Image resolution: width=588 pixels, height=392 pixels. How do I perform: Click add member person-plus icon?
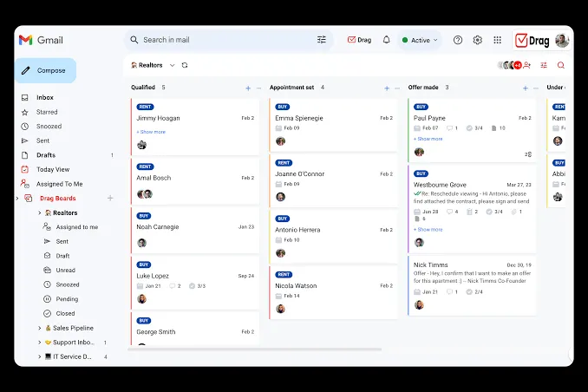click(527, 65)
